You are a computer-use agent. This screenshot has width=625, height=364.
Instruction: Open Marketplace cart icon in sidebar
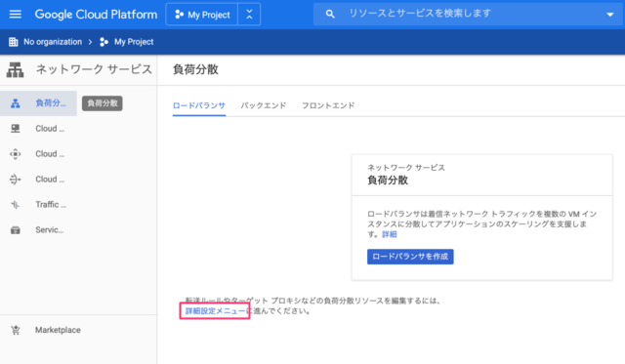tap(16, 330)
